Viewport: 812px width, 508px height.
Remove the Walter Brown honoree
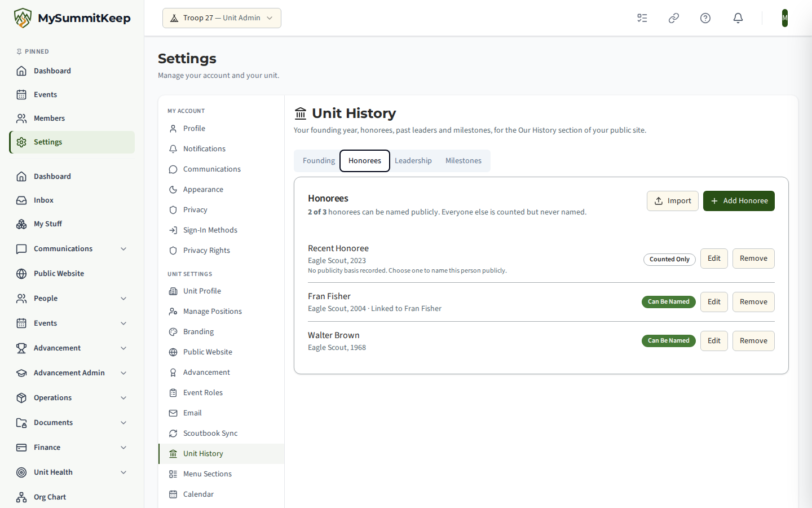click(753, 341)
